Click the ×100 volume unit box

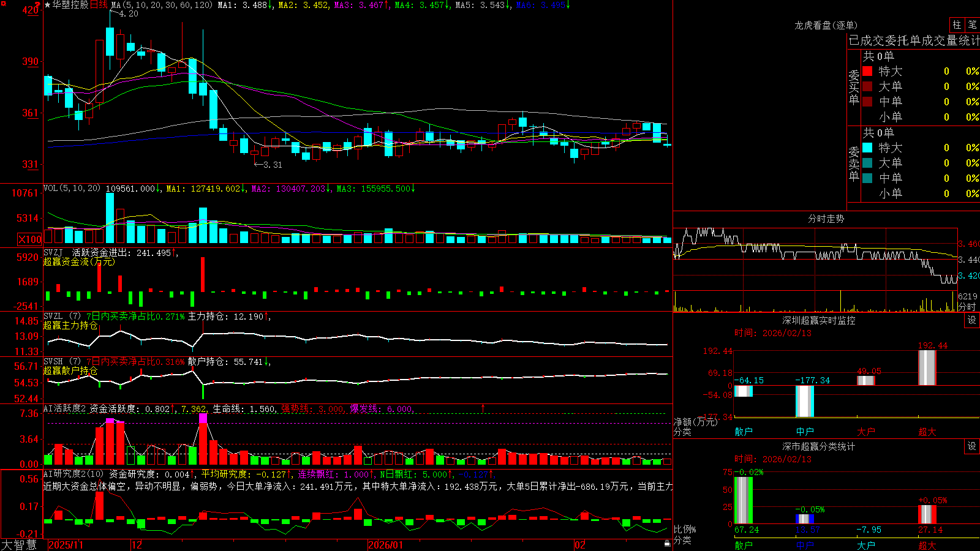click(30, 239)
